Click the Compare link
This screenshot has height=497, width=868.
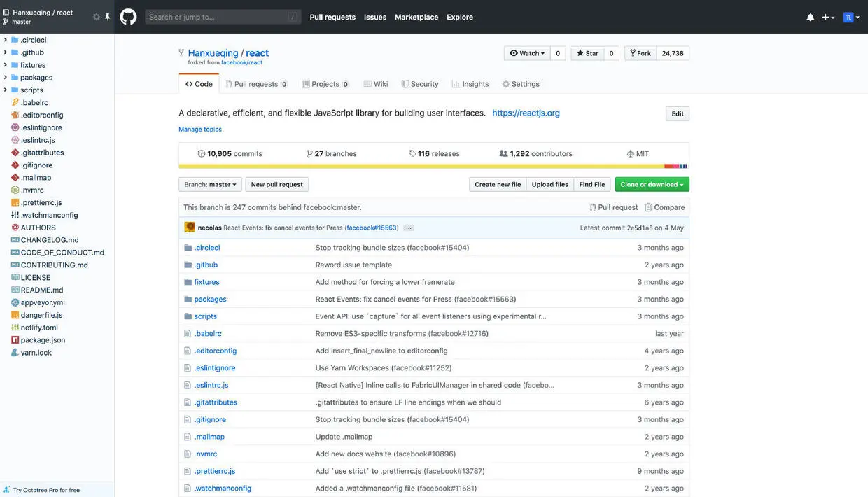(x=664, y=207)
